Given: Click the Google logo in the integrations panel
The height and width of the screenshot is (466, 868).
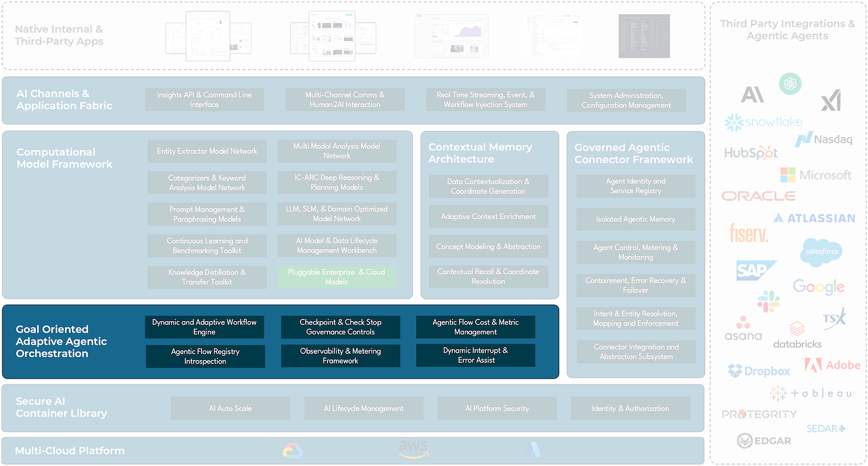Looking at the screenshot, I should point(819,287).
